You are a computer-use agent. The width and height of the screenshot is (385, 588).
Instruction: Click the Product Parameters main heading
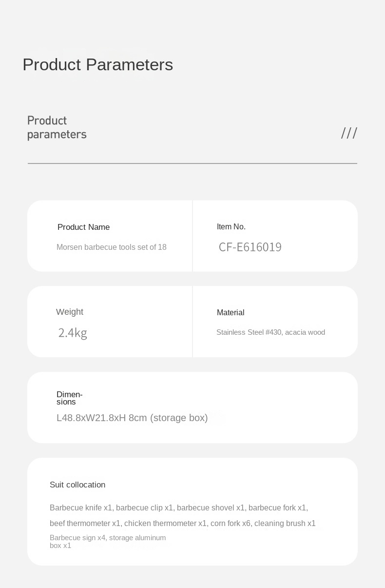pos(97,64)
